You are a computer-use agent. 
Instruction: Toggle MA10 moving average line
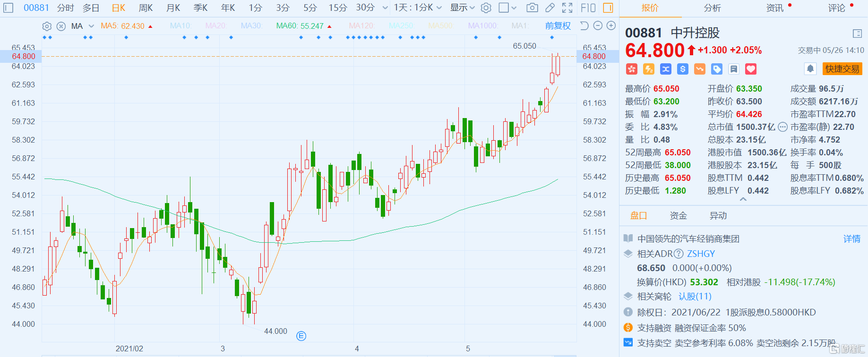(x=181, y=26)
